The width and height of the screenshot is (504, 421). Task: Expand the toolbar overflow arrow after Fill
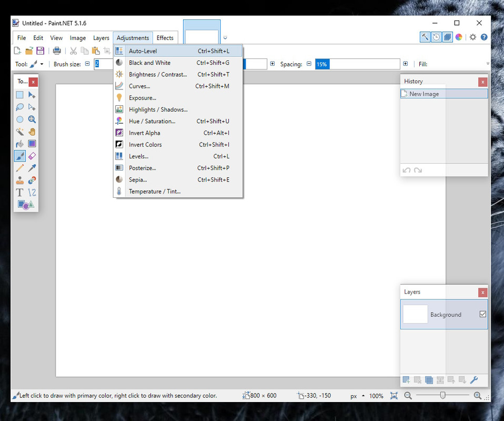(488, 64)
